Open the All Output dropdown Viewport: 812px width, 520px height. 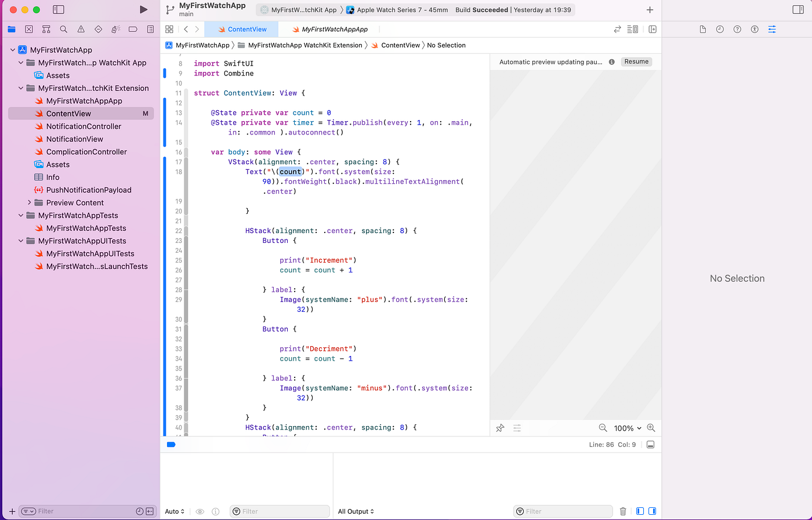coord(356,511)
